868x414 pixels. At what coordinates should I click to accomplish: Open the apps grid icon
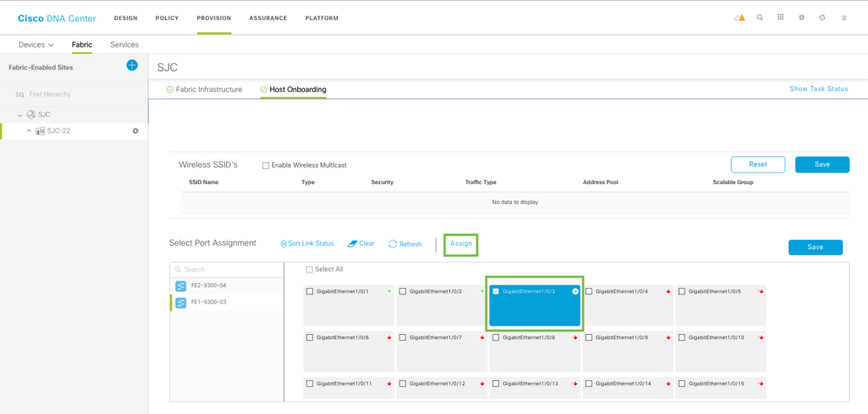tap(780, 17)
